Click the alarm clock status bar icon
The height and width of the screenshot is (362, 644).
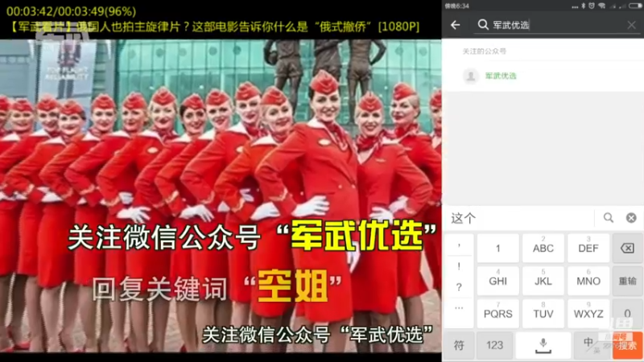[592, 6]
